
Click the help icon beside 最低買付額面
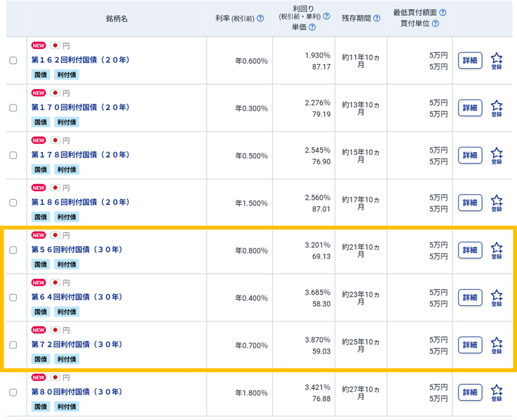click(x=443, y=12)
